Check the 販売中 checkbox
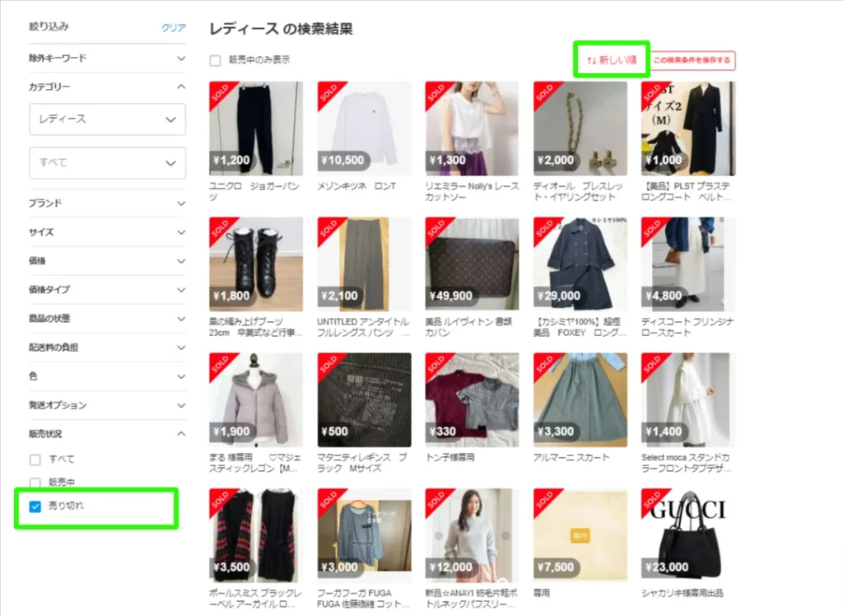843x616 pixels. 35,484
